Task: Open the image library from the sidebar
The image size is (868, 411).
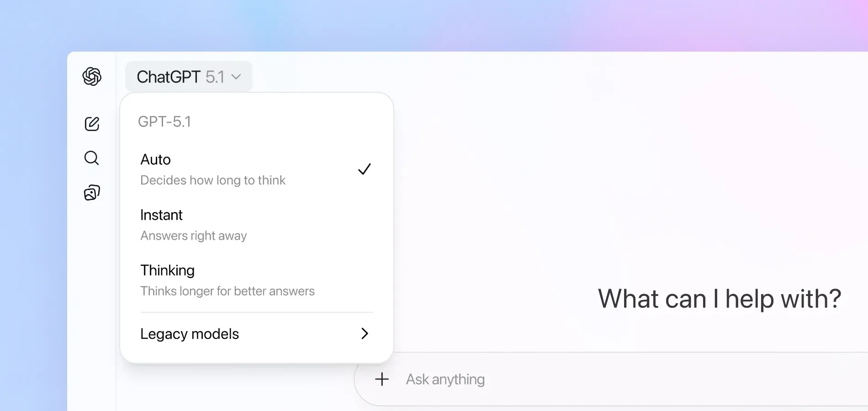Action: [x=92, y=192]
